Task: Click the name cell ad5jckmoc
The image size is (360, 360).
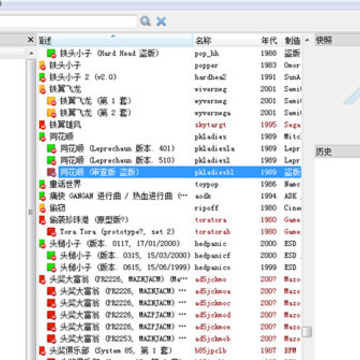Action: 212,303
